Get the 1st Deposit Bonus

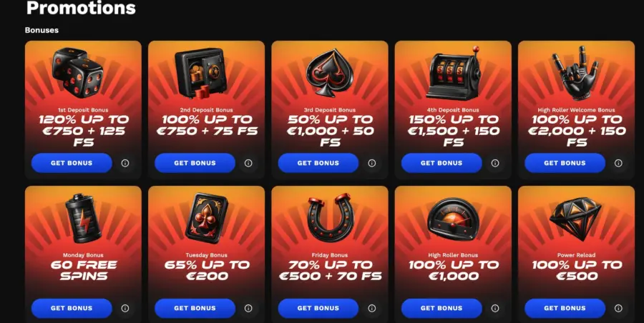click(x=72, y=163)
